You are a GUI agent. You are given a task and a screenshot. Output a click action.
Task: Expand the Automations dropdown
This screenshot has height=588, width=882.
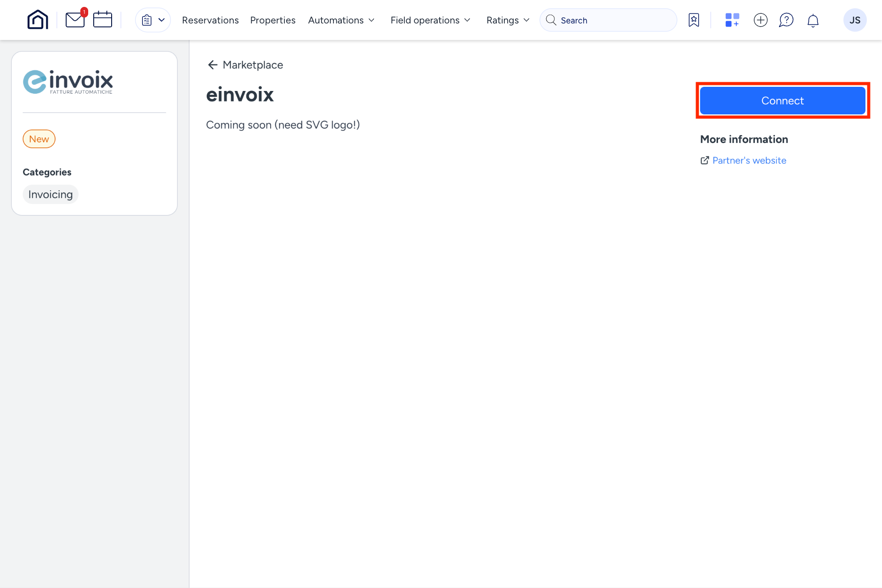pos(341,20)
